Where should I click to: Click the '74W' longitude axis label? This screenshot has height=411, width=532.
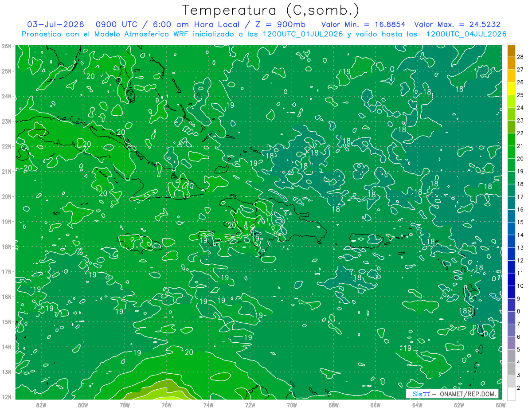point(208,405)
